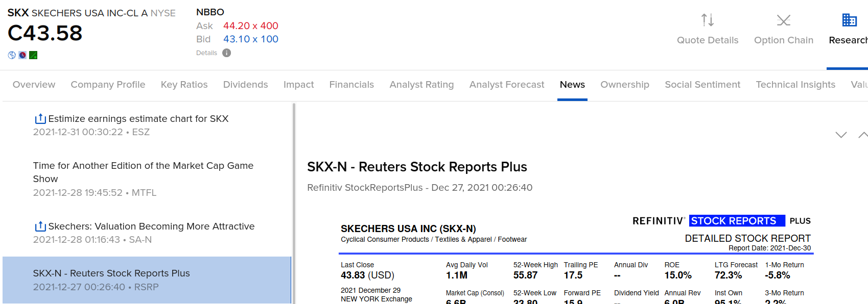
Task: Go to previous article with up chevron
Action: click(863, 135)
